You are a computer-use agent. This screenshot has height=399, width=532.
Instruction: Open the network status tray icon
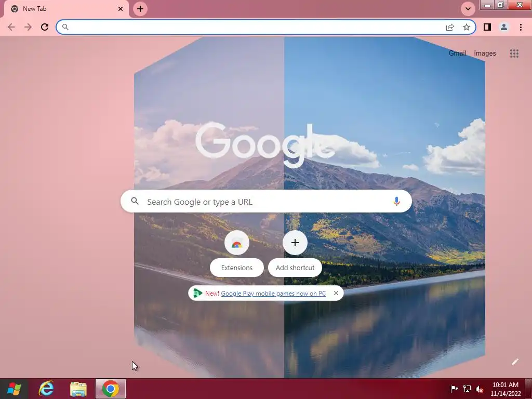[467, 389]
